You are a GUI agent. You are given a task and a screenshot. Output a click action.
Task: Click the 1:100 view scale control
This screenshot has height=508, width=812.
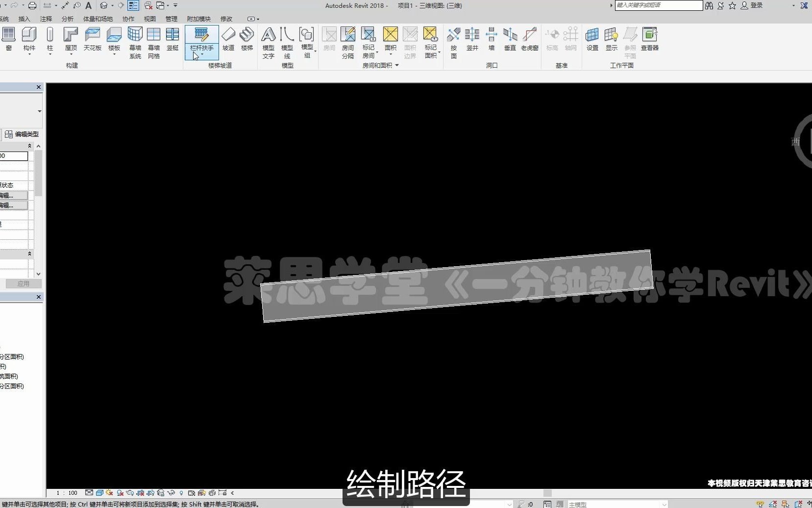(x=66, y=493)
